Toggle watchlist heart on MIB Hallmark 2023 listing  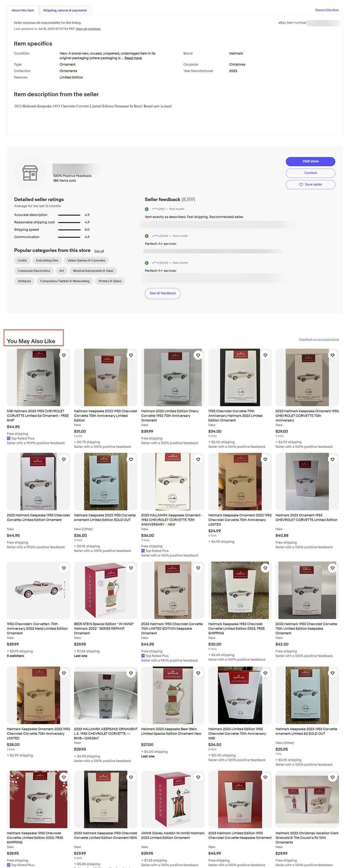coord(64,355)
